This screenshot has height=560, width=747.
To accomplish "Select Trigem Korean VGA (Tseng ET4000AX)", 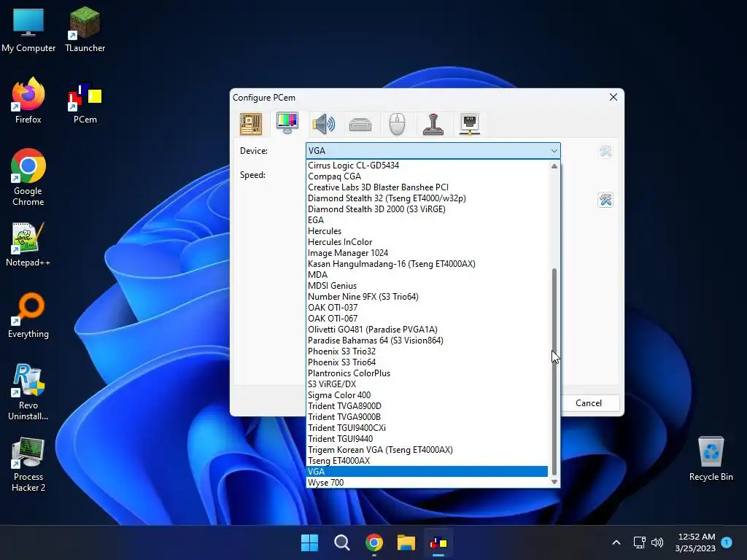I will 427,450.
